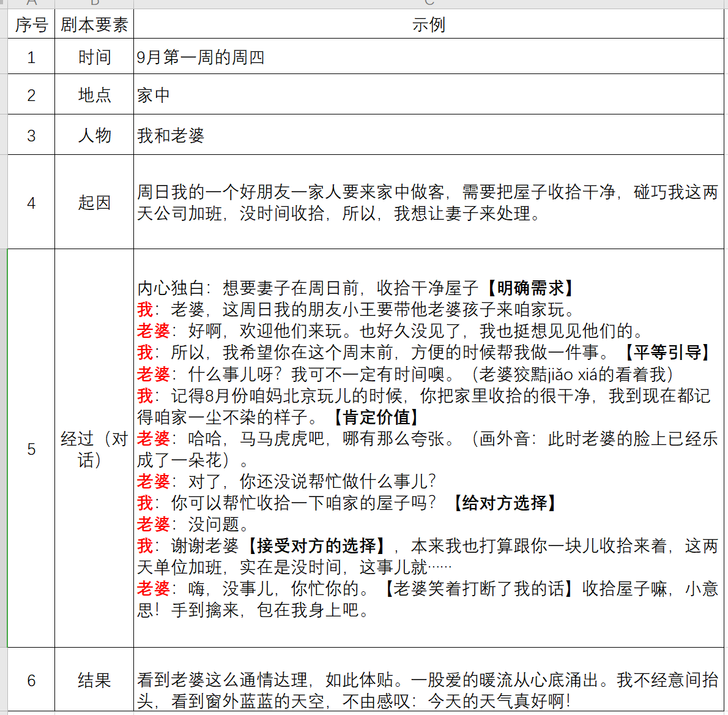Select the "地点" cell
The image size is (728, 715).
click(x=94, y=94)
